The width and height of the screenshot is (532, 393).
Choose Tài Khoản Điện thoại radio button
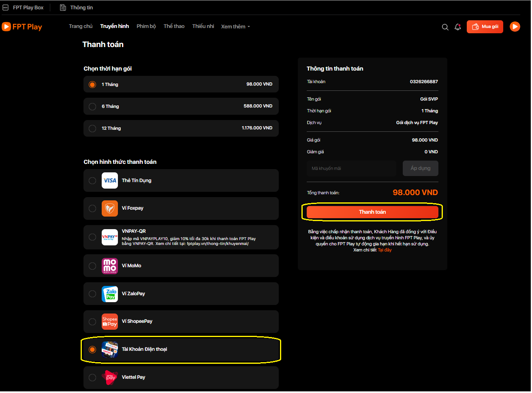click(92, 350)
